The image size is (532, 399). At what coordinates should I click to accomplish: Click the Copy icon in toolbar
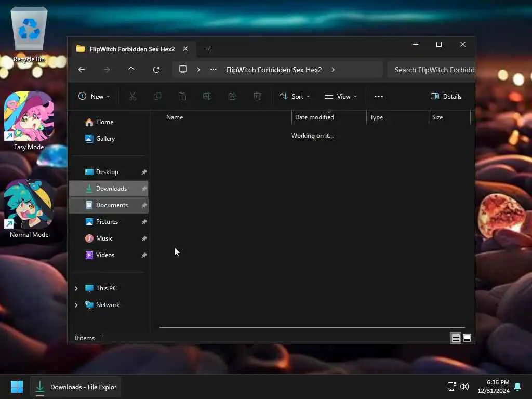[157, 96]
